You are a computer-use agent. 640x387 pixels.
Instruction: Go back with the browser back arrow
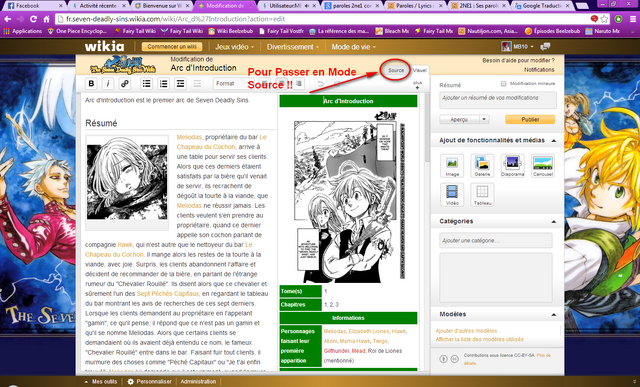pyautogui.click(x=8, y=19)
